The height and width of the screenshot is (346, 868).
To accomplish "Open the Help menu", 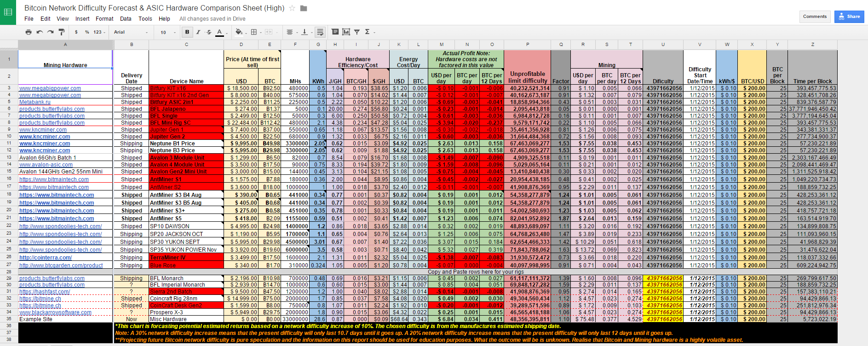I will [x=164, y=19].
